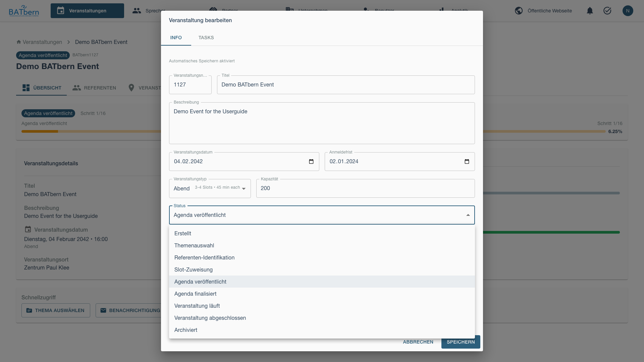Collapse the Status dropdown arrow
This screenshot has width=644, height=362.
point(468,215)
